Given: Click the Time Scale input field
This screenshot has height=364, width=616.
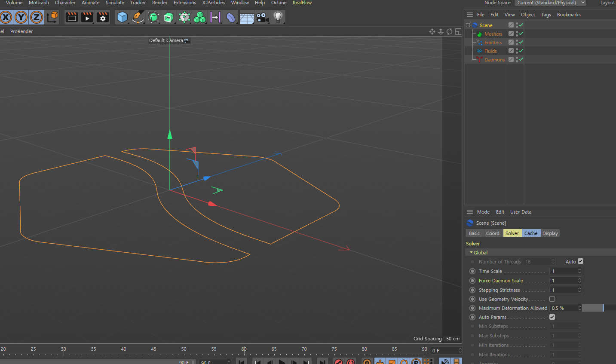Looking at the screenshot, I should (x=564, y=271).
